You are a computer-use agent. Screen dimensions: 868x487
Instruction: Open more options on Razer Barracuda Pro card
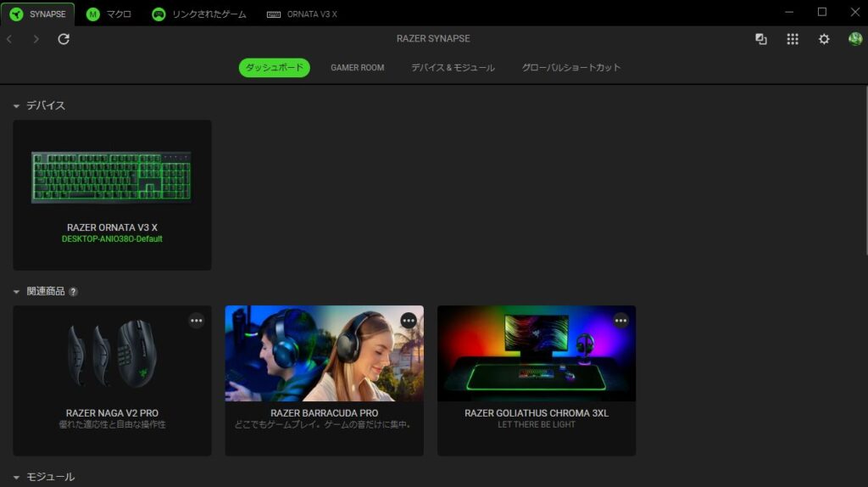click(409, 321)
